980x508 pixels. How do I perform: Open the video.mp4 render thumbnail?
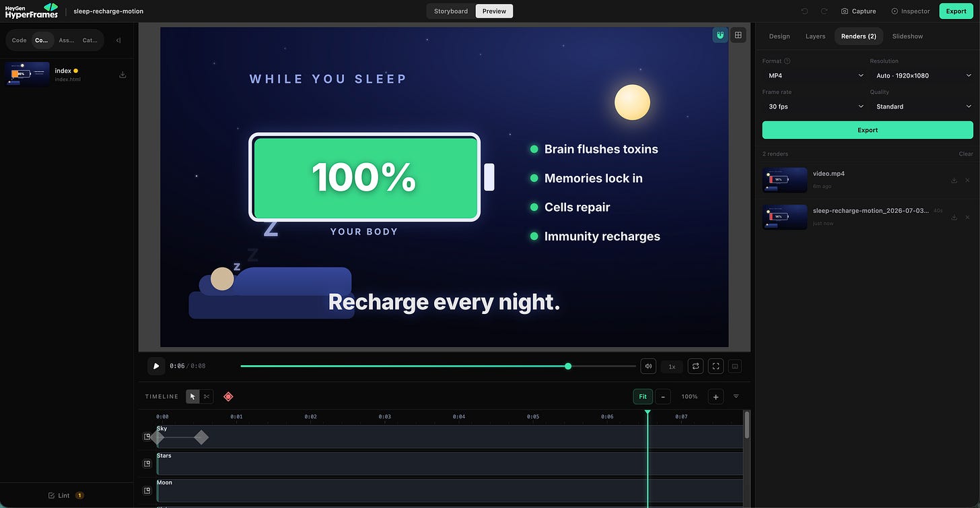click(785, 180)
